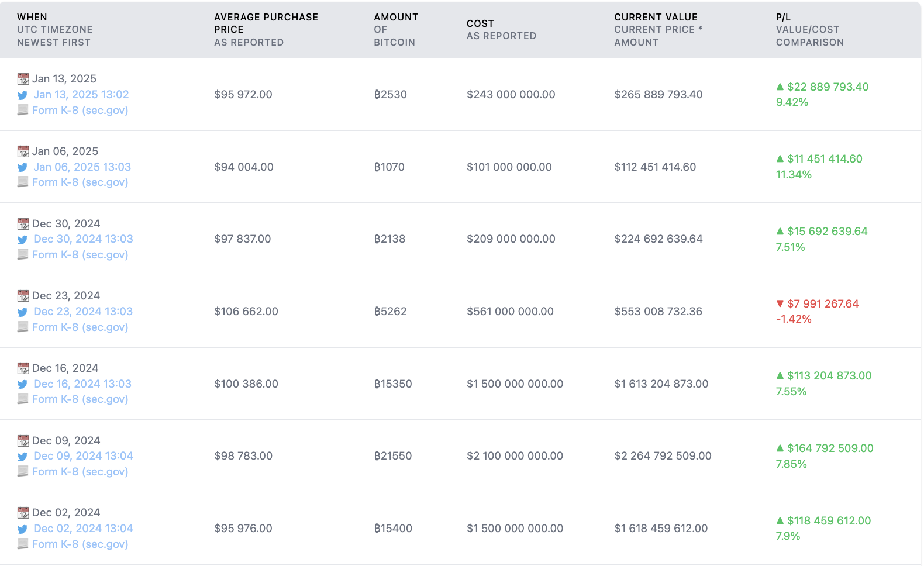This screenshot has height=566, width=924.
Task: Click the Twitter icon on the Jan 13, 2025 row
Action: pyautogui.click(x=22, y=94)
